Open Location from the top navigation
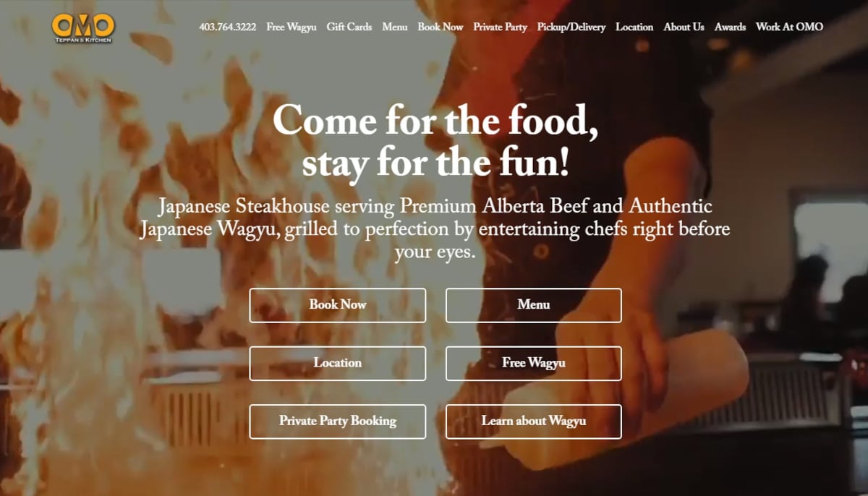 (x=634, y=27)
